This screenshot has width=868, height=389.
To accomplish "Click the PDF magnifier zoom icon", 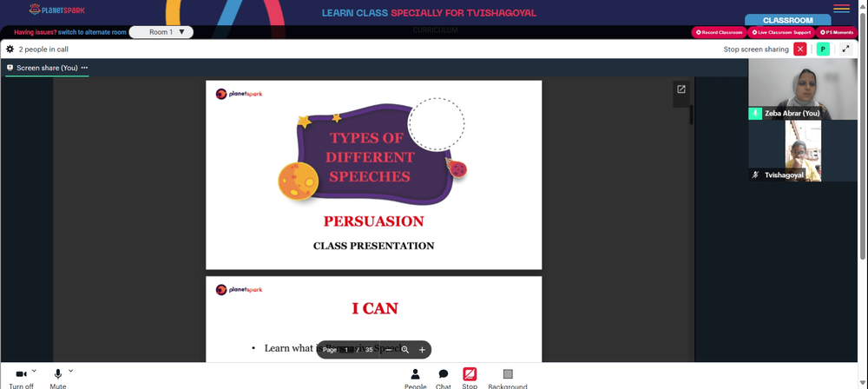I will point(405,350).
